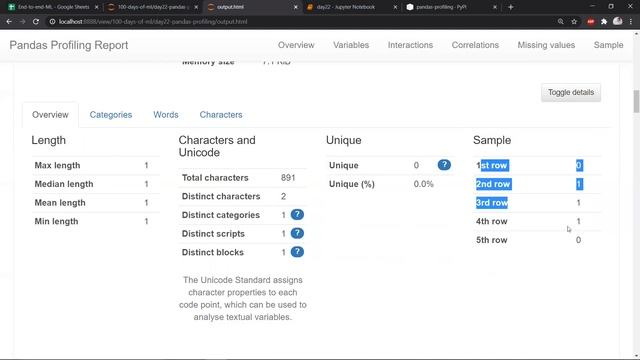Open the Extensions puzzle icon
This screenshot has width=640, height=360.
[x=604, y=22]
